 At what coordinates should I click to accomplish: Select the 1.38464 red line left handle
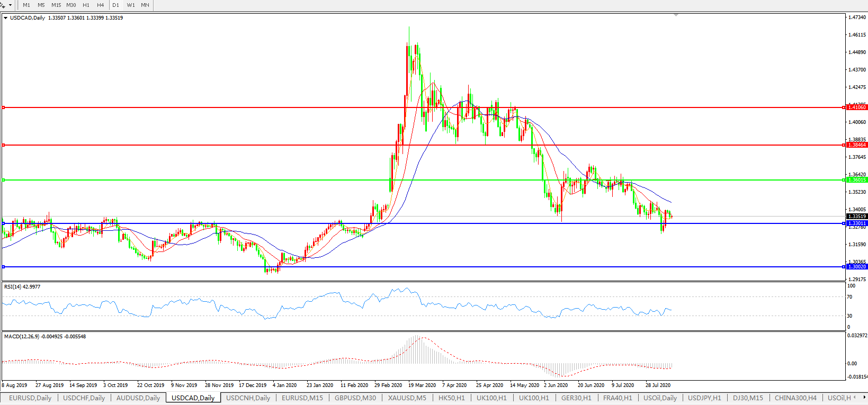tap(3, 145)
